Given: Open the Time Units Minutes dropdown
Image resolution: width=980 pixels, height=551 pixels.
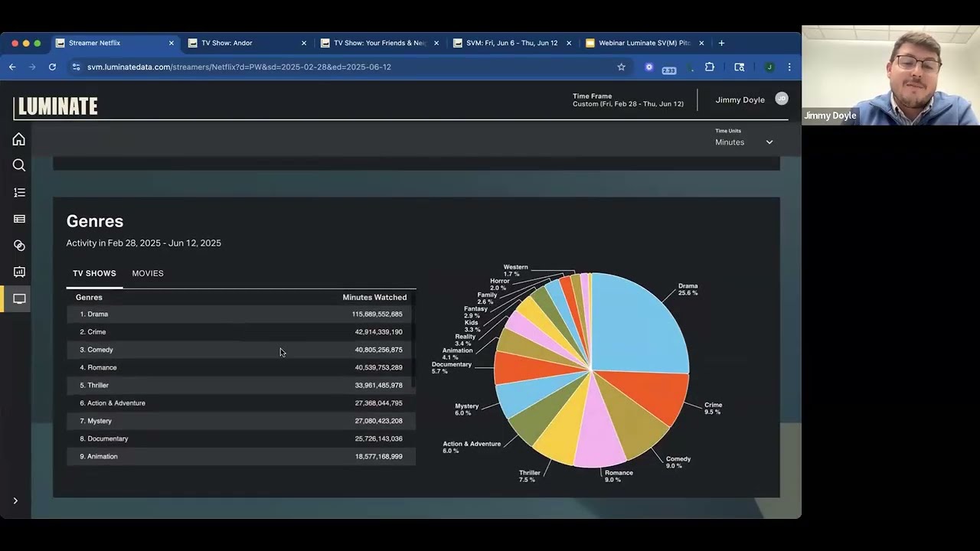Looking at the screenshot, I should point(743,142).
